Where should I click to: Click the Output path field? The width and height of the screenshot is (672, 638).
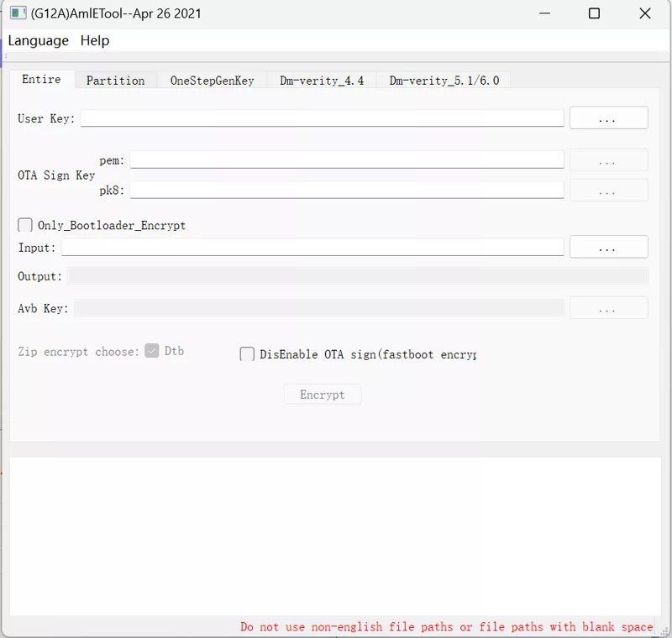pos(358,275)
